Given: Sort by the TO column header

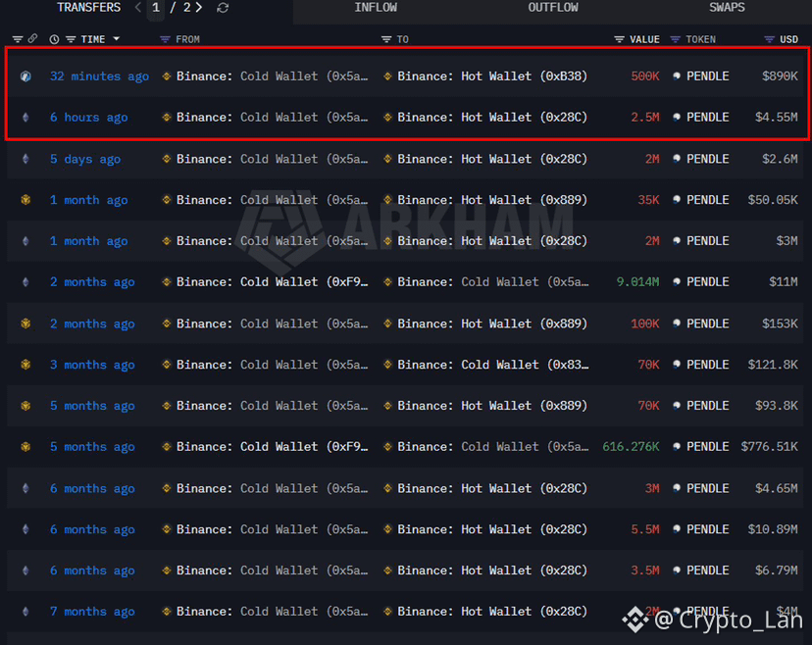Looking at the screenshot, I should click(x=402, y=39).
